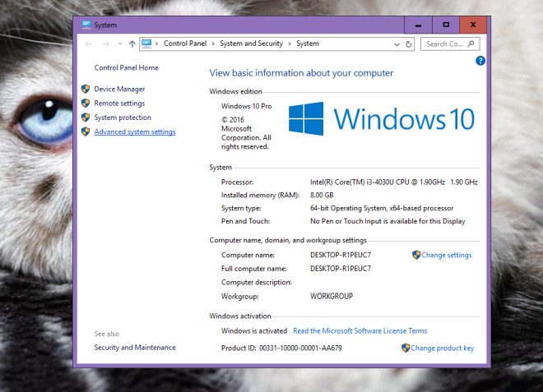Click shield icon beside Advanced system settings
Screen dimensions: 543x392
(86, 131)
